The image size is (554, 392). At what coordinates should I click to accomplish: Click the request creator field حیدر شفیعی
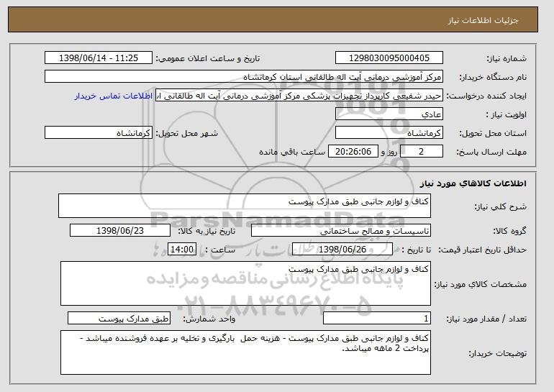click(299, 96)
